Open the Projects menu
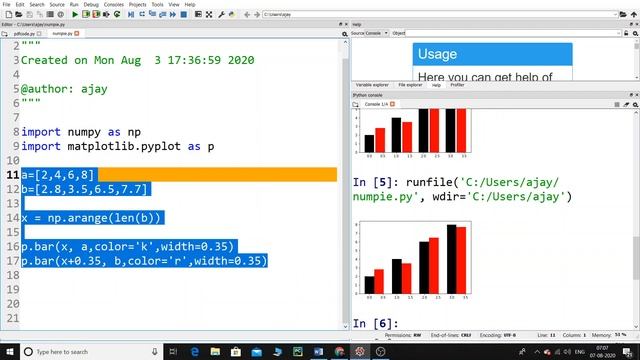Image resolution: width=640 pixels, height=360 pixels. pos(138,4)
